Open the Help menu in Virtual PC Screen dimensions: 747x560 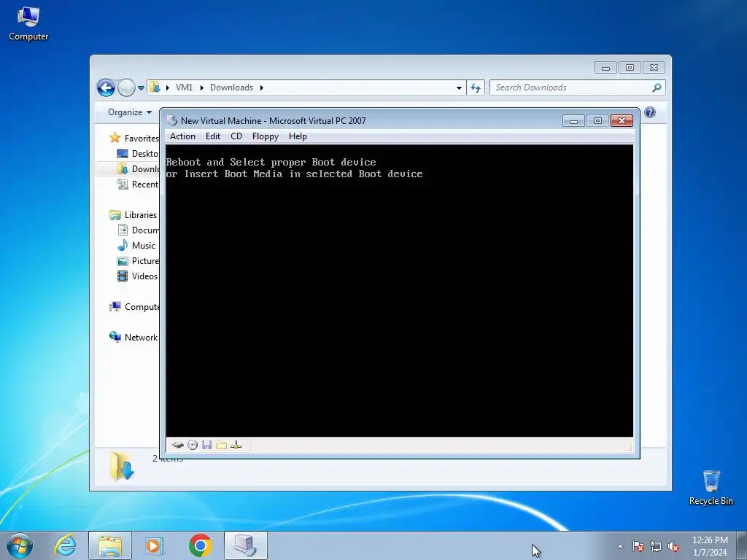coord(298,136)
